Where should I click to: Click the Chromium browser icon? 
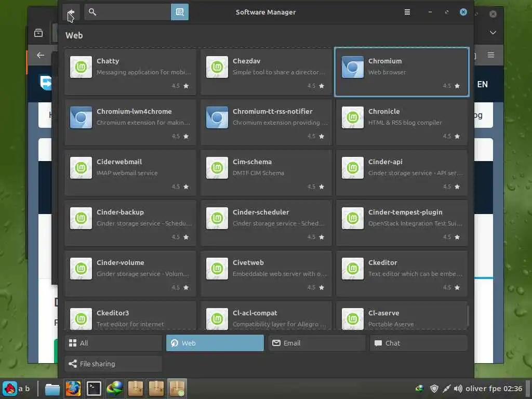[353, 67]
